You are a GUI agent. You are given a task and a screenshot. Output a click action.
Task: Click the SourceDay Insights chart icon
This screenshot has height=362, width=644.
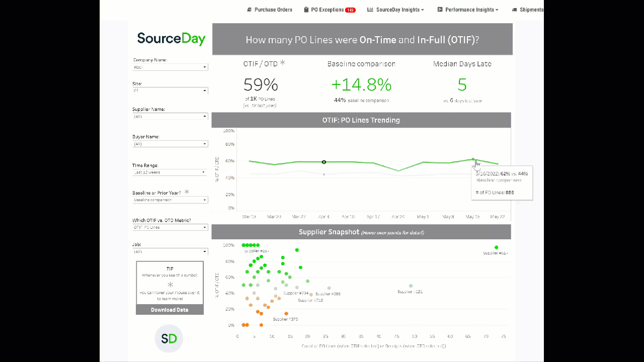click(x=370, y=10)
